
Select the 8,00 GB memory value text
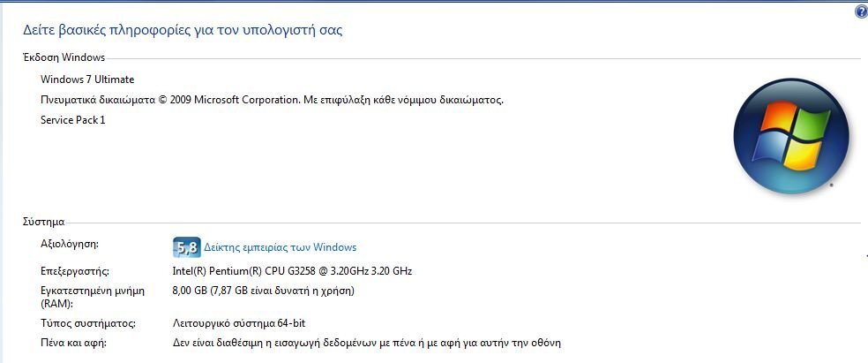coord(264,291)
